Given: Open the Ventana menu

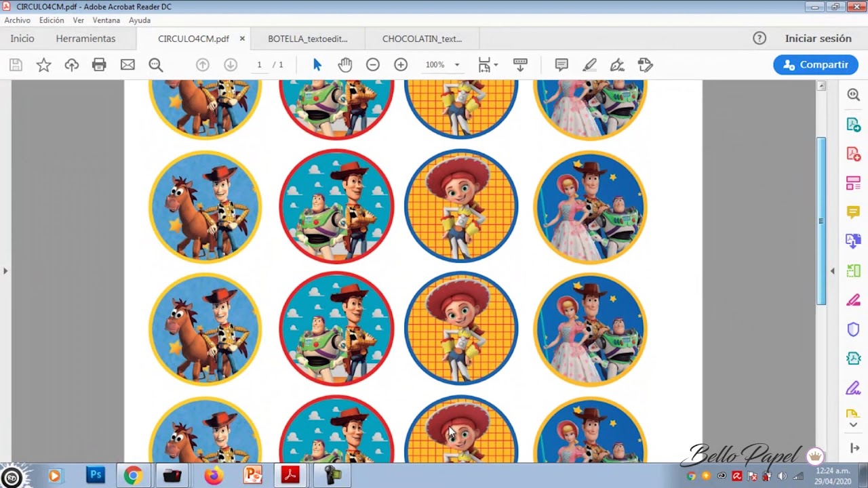Looking at the screenshot, I should point(106,20).
